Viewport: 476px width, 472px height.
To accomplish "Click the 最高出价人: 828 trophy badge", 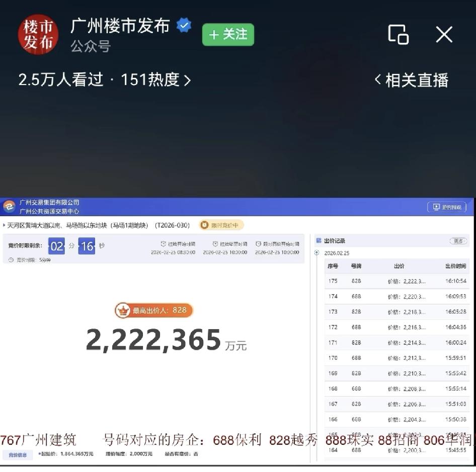I will pyautogui.click(x=152, y=311).
